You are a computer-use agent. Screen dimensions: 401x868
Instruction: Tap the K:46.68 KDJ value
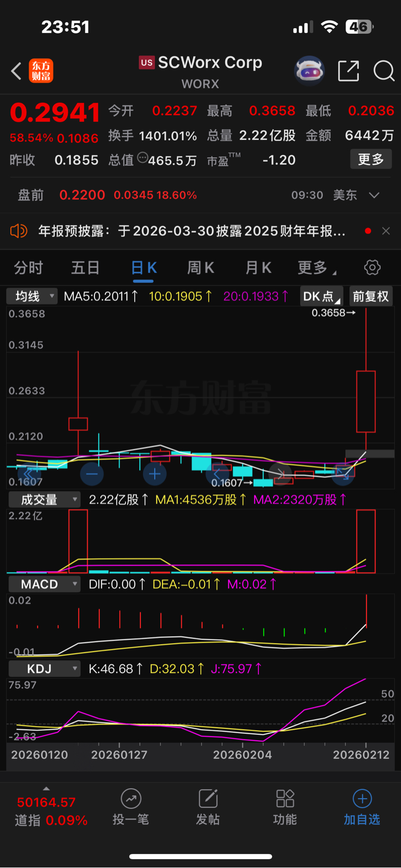(x=115, y=669)
